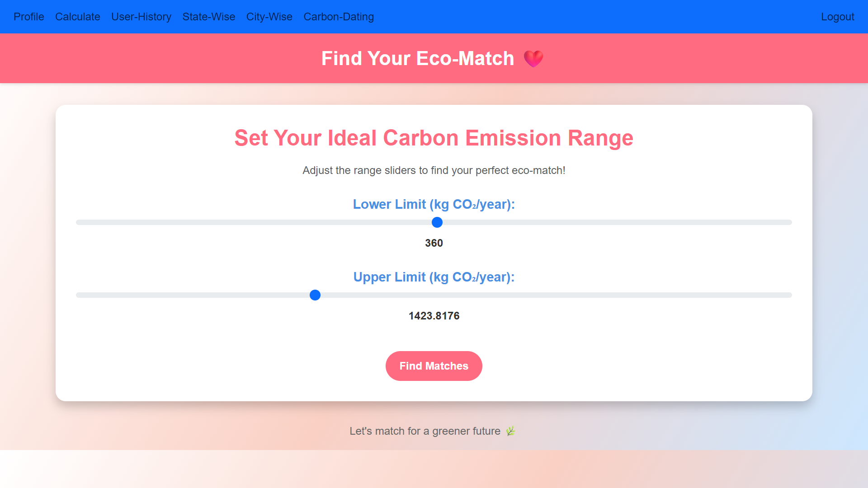Screen dimensions: 868x488
Task: Click the Lower Limit label text
Action: (434, 204)
